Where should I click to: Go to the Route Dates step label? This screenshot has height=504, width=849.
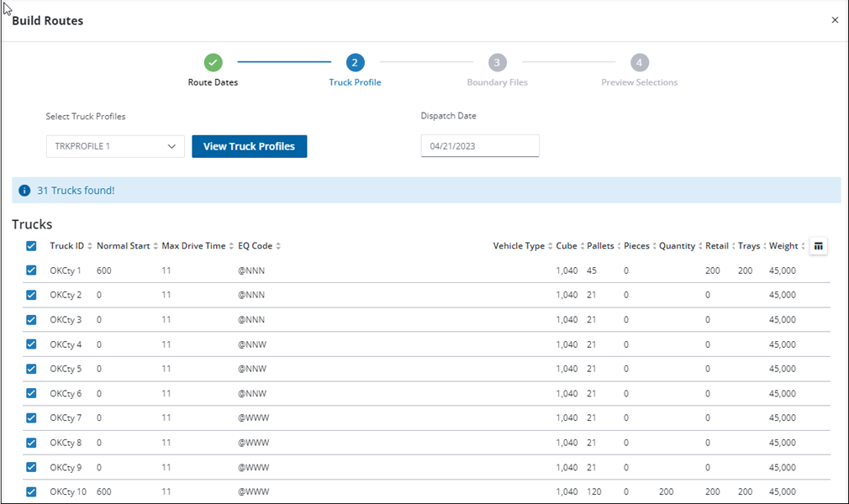pyautogui.click(x=213, y=82)
